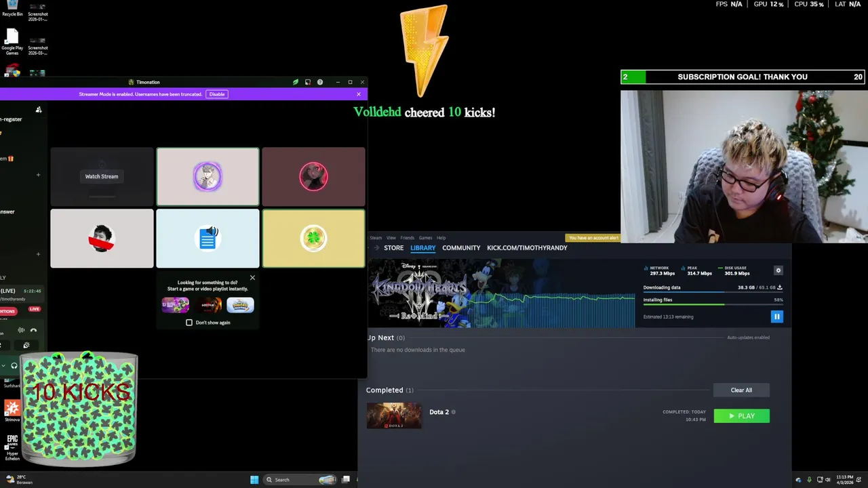
Task: Open Steam downloads settings gear icon
Action: 778,270
